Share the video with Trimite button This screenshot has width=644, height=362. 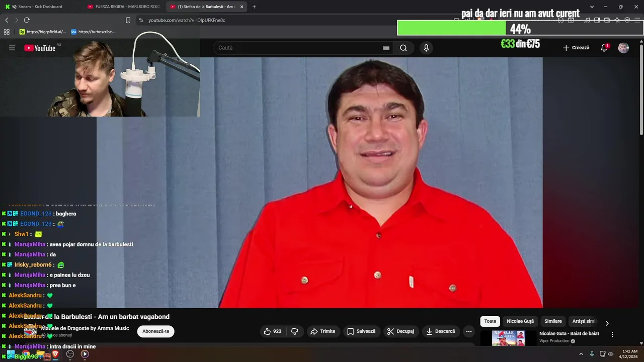pos(323,331)
